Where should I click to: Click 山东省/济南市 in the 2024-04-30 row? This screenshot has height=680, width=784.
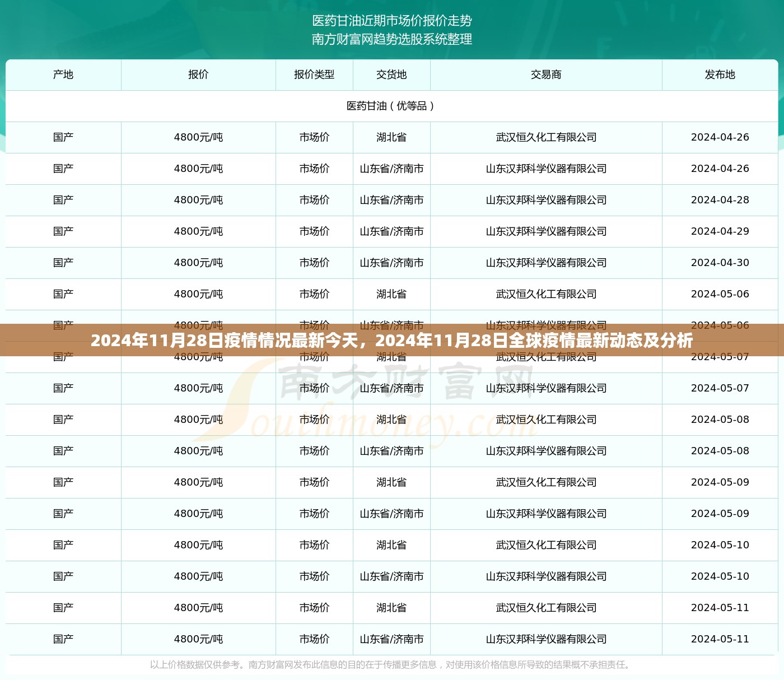[x=391, y=263]
